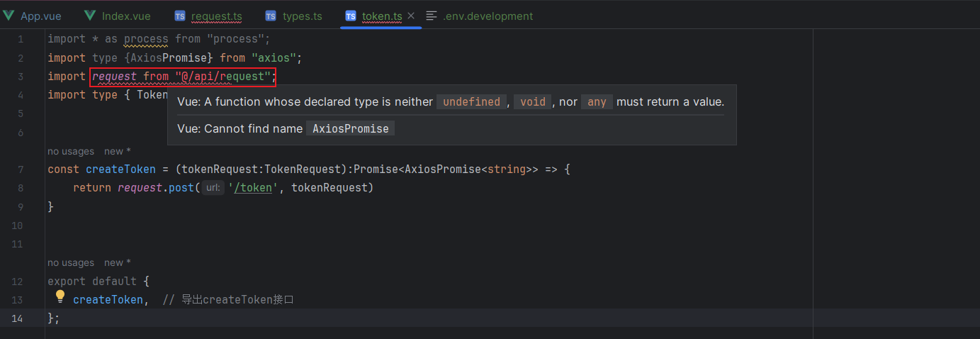Viewport: 980px width, 339px height.
Task: Click the .env.development tab label
Action: click(488, 16)
